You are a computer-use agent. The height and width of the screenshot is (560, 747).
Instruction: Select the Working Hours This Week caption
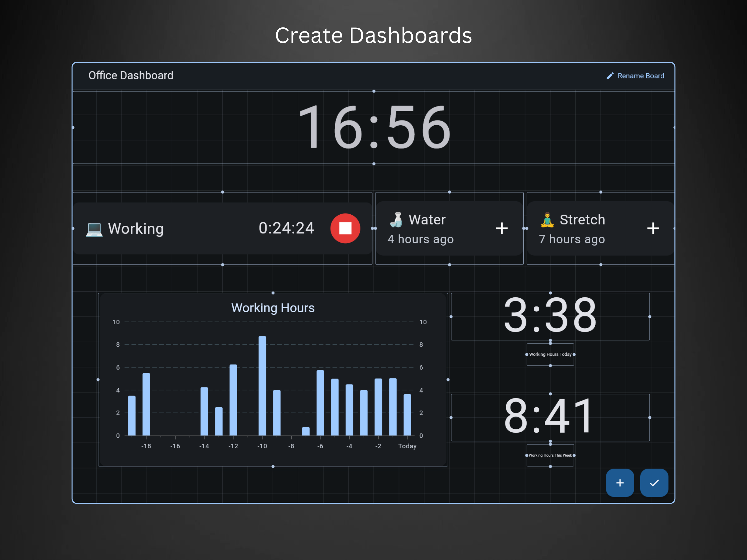point(550,455)
